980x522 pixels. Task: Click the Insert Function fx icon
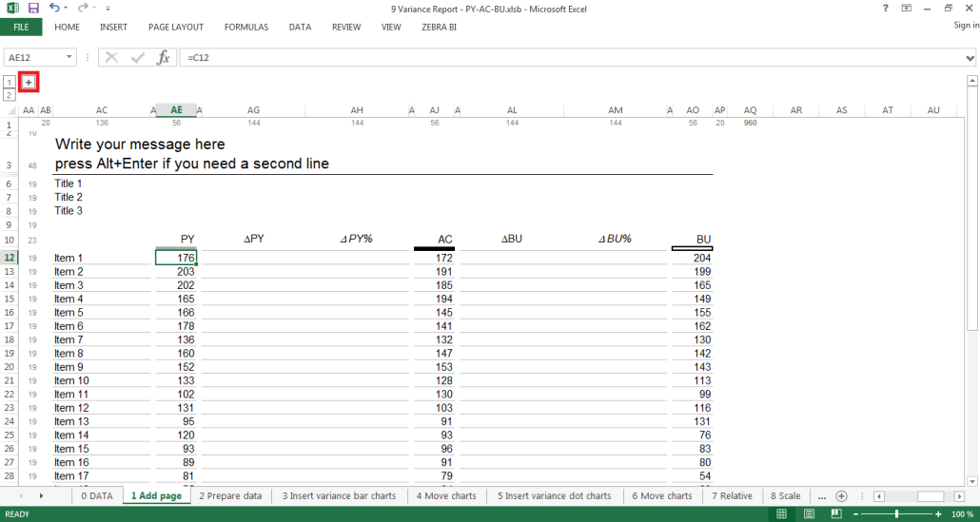tap(163, 58)
